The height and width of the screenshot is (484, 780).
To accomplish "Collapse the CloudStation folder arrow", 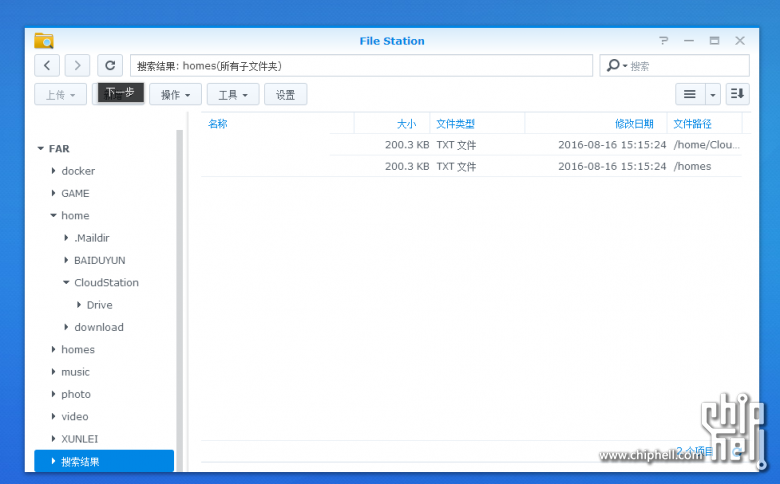I will tap(66, 283).
